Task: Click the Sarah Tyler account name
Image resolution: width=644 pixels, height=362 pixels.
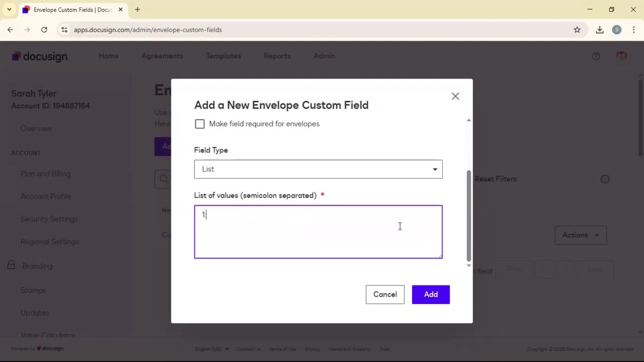Action: pyautogui.click(x=34, y=94)
